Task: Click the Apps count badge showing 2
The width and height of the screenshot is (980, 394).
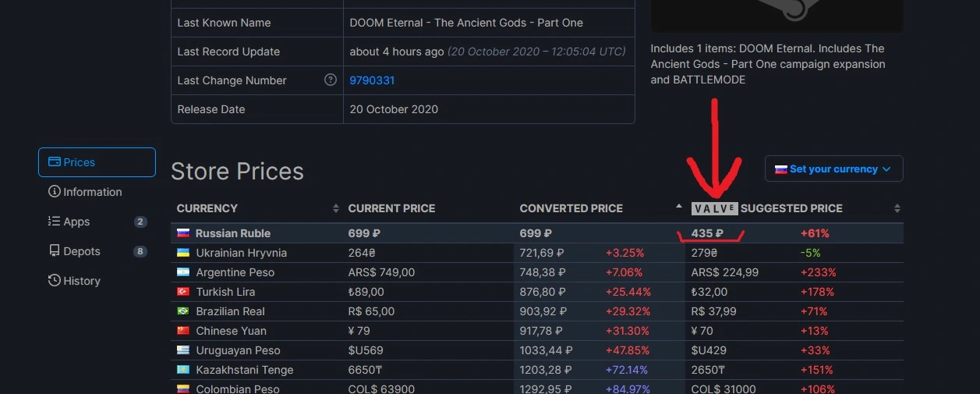Action: point(140,222)
